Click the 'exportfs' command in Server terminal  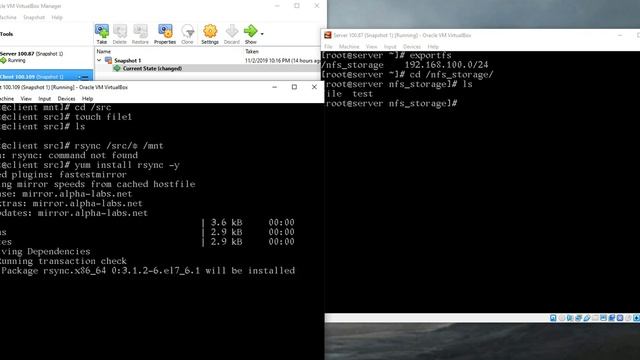coord(431,55)
